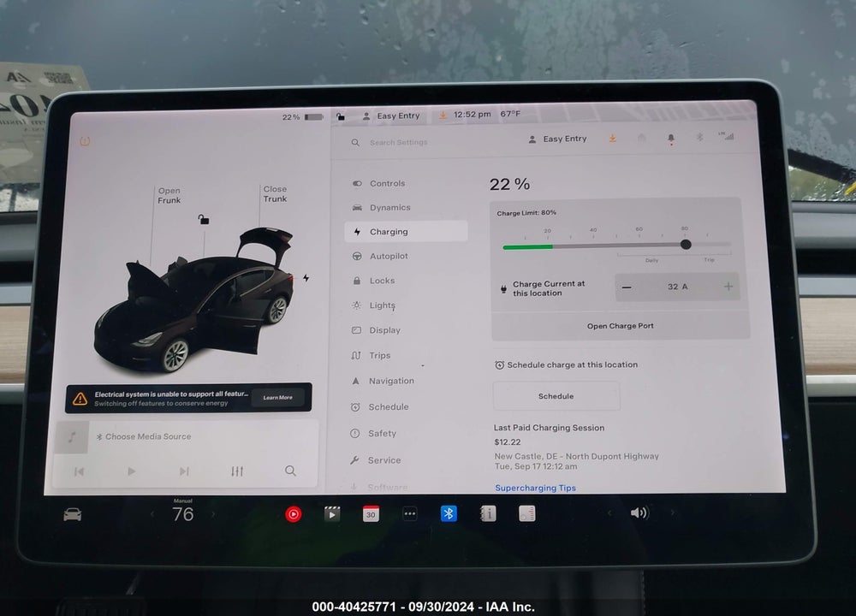The image size is (856, 616).
Task: Open the Autopilot settings
Action: pyautogui.click(x=388, y=256)
